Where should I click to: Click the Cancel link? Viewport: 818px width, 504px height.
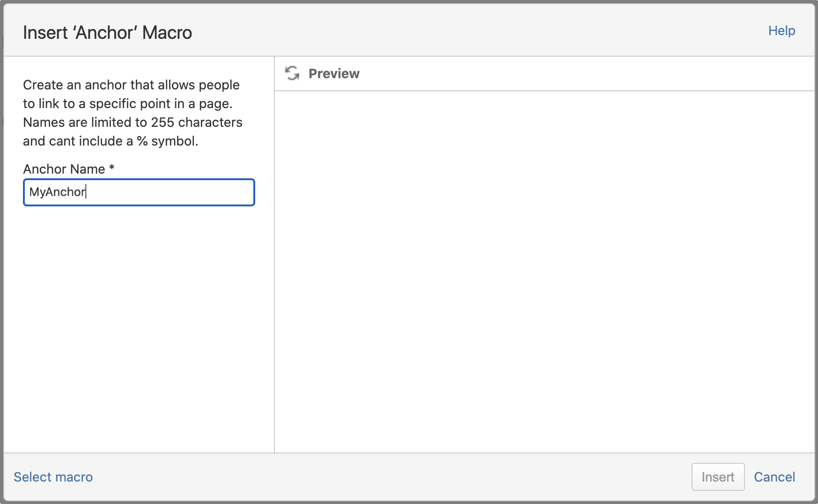pyautogui.click(x=775, y=477)
